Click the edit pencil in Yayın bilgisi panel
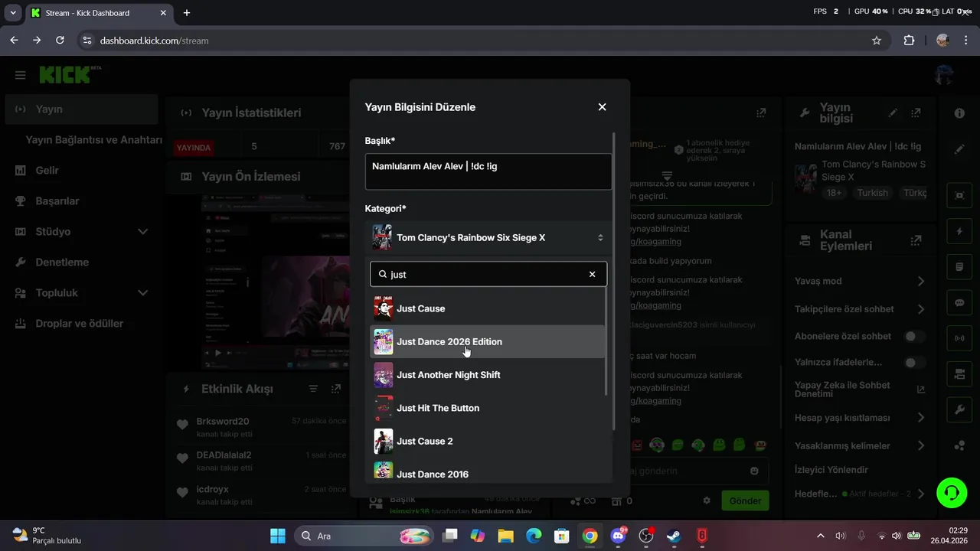Screen dimensions: 980x551 [893, 112]
